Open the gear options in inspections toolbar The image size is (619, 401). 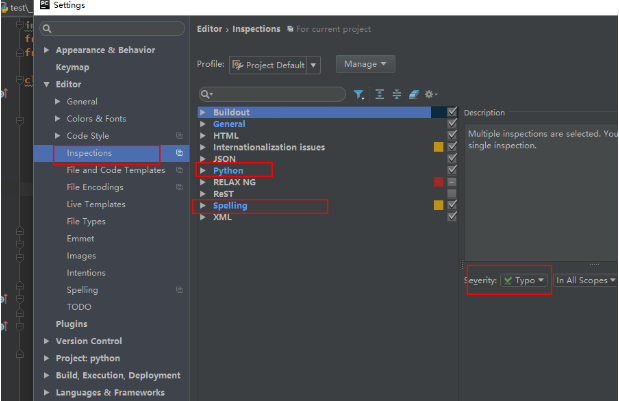[430, 94]
